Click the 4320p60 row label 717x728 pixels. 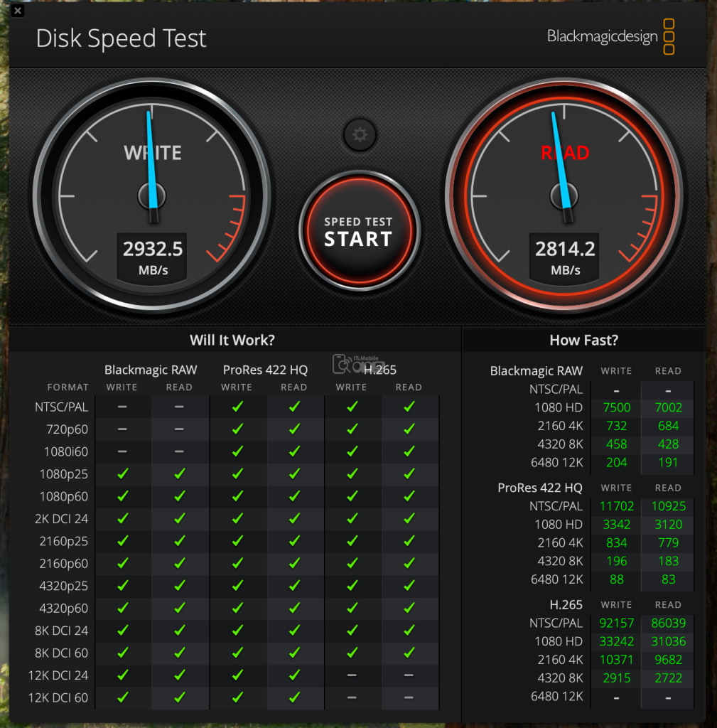click(x=63, y=609)
